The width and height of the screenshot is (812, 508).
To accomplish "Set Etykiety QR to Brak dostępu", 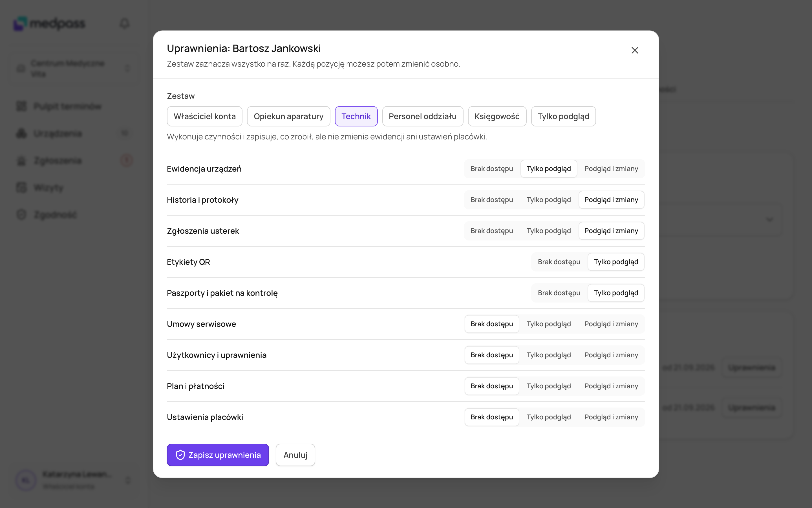I will pyautogui.click(x=559, y=262).
